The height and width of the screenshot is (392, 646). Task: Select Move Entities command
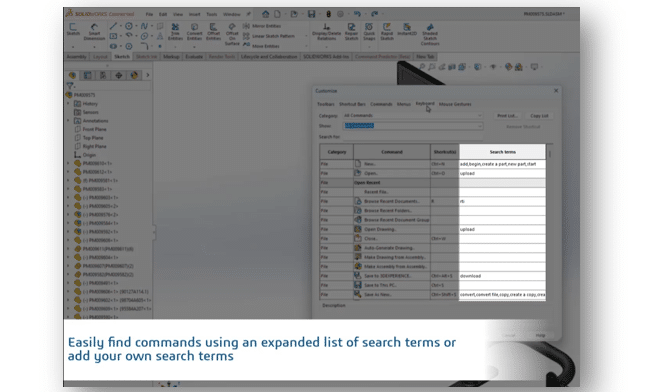pyautogui.click(x=261, y=46)
